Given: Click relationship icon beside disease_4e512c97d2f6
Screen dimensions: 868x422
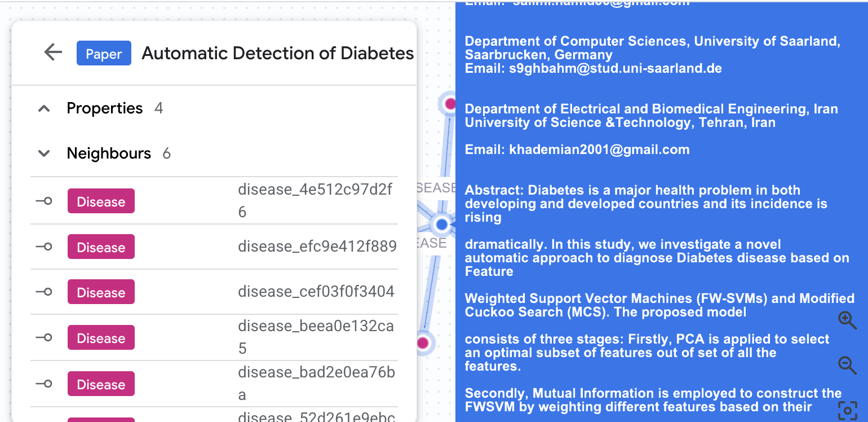Looking at the screenshot, I should point(44,201).
